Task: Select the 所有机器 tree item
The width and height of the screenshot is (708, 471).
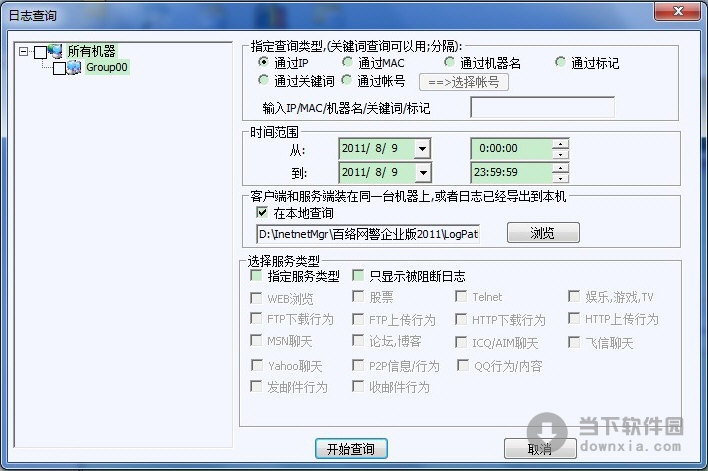Action: (x=91, y=51)
